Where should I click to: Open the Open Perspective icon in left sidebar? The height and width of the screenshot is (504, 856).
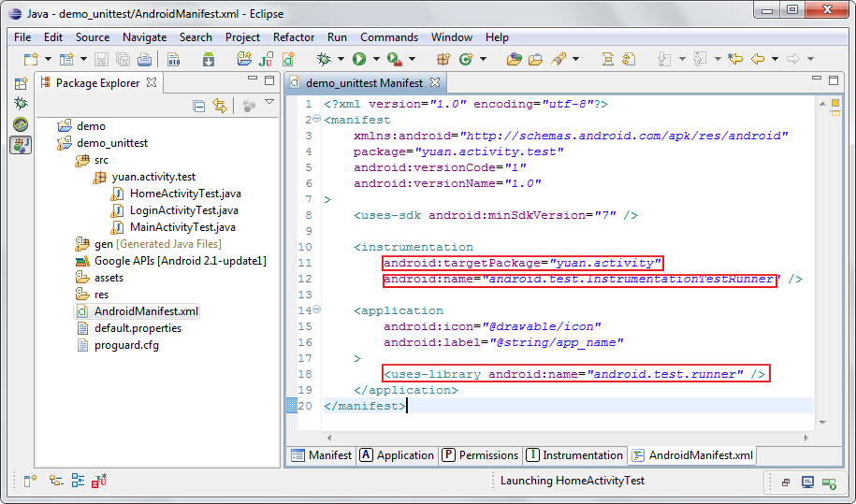tap(21, 83)
